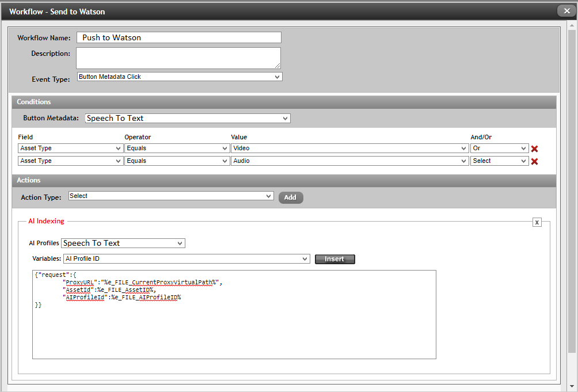Viewport: 578px width, 392px height.
Task: Open the Audio value dropdown
Action: click(x=350, y=161)
